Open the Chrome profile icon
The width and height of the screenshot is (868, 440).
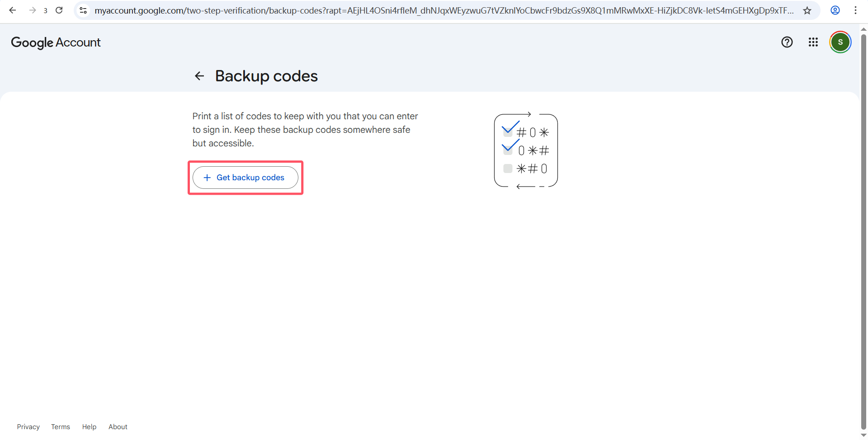tap(835, 10)
